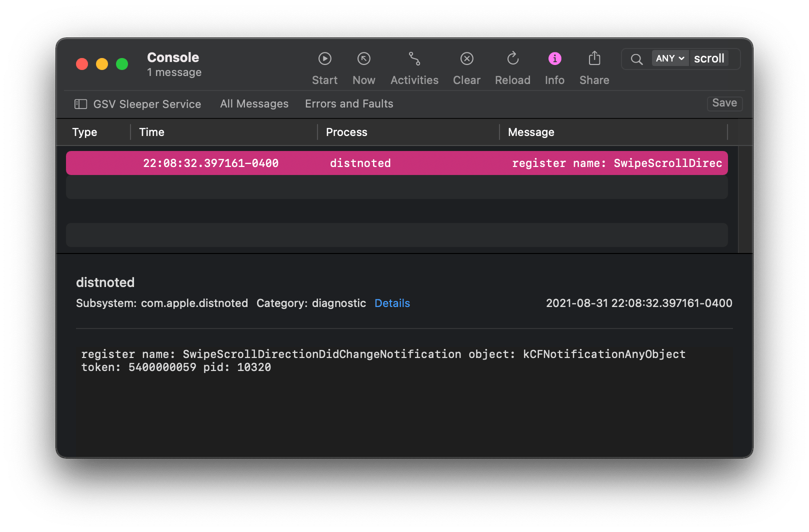Click the magnifying glass search icon
This screenshot has width=809, height=532.
click(636, 59)
